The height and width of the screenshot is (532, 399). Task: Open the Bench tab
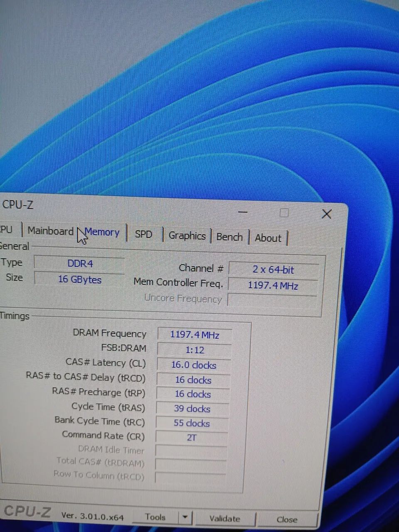229,237
